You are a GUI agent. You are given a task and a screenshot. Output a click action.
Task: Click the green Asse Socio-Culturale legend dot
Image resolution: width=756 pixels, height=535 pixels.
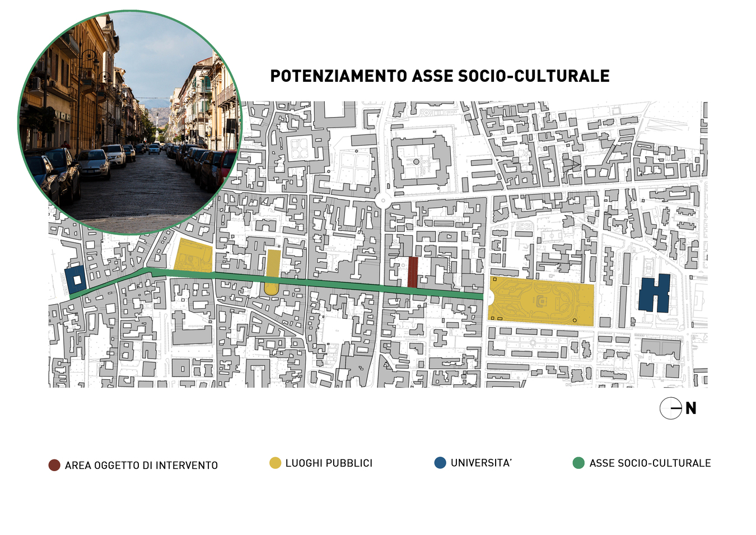(x=578, y=463)
